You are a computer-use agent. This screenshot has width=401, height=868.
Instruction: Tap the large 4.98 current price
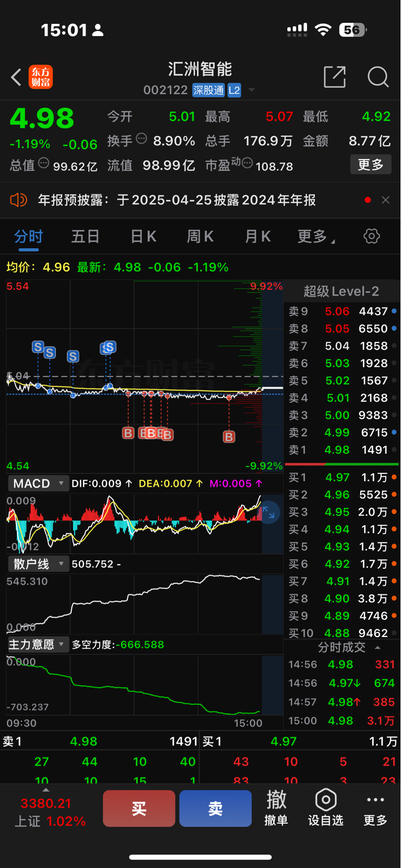(x=42, y=119)
